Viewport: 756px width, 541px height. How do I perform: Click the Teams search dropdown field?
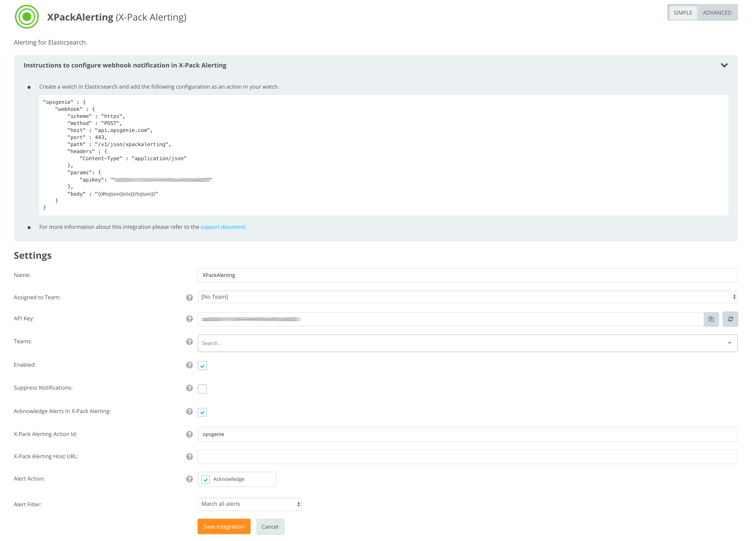pos(467,343)
